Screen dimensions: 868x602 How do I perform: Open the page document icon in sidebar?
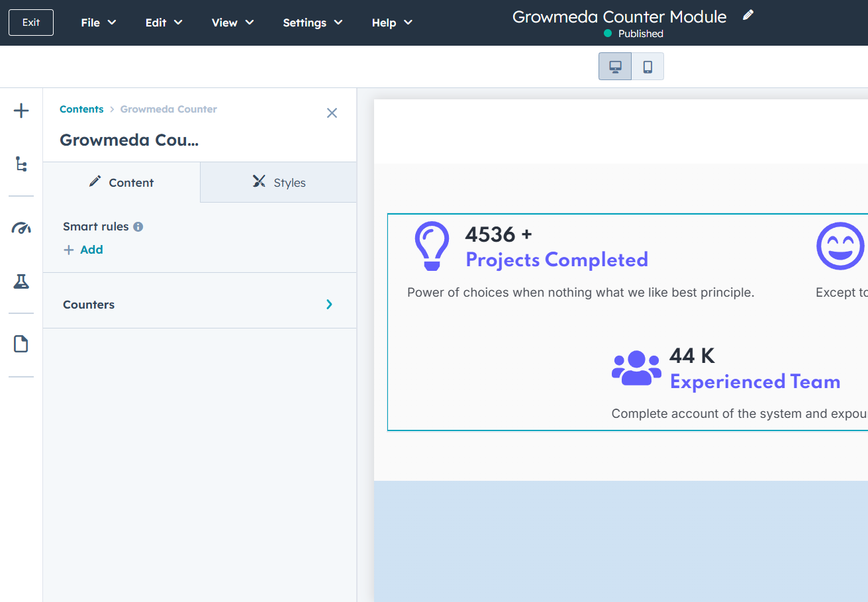21,344
